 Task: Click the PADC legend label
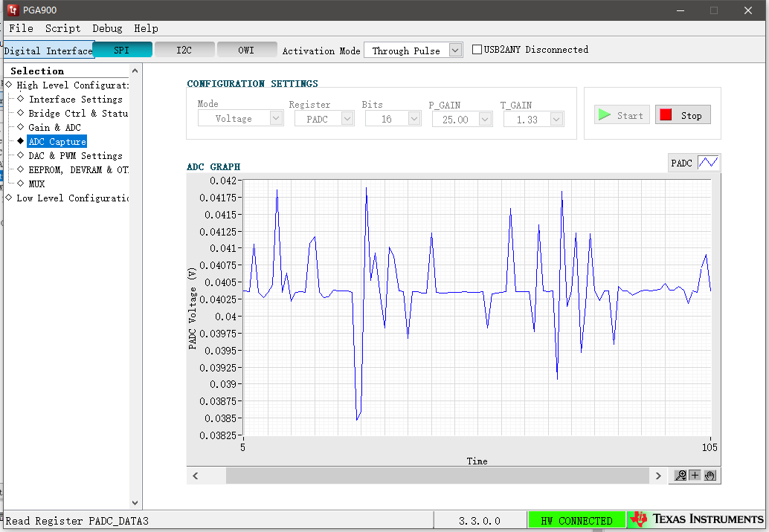click(x=681, y=163)
